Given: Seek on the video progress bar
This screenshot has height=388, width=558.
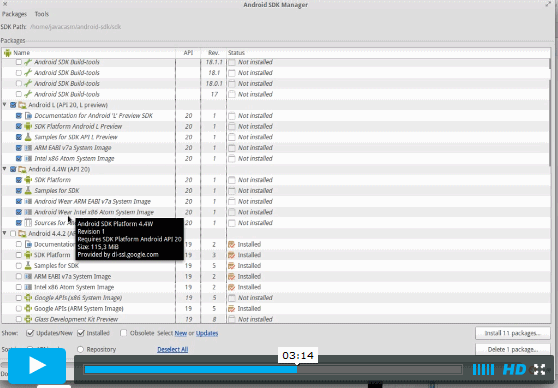Looking at the screenshot, I should (273, 369).
